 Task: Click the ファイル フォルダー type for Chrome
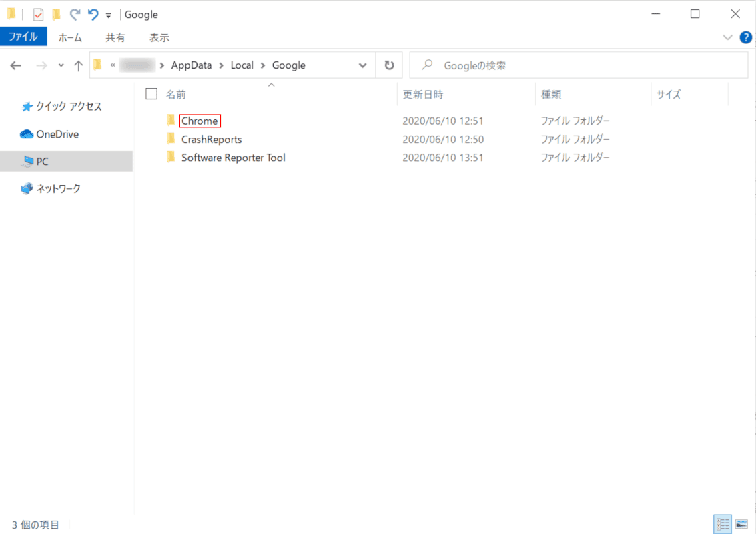pos(575,121)
